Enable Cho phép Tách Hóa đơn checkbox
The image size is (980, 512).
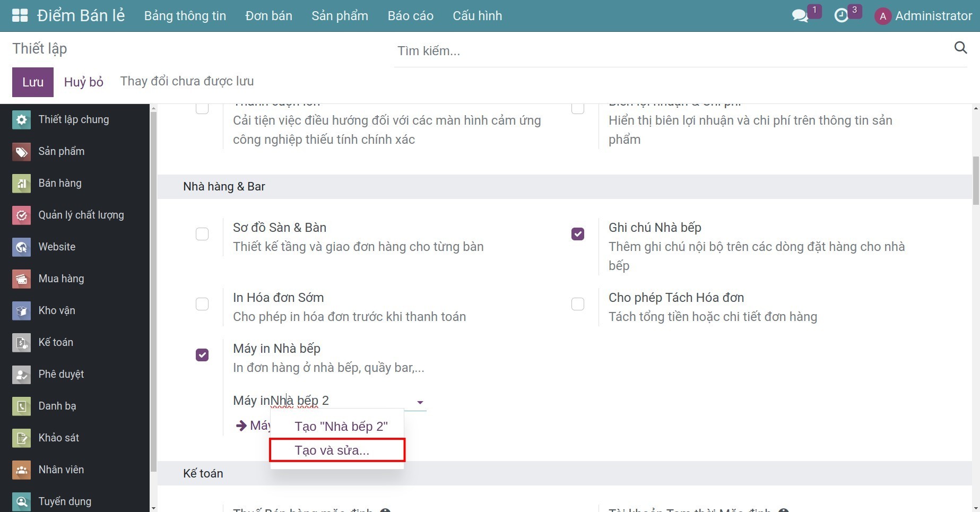(x=578, y=304)
